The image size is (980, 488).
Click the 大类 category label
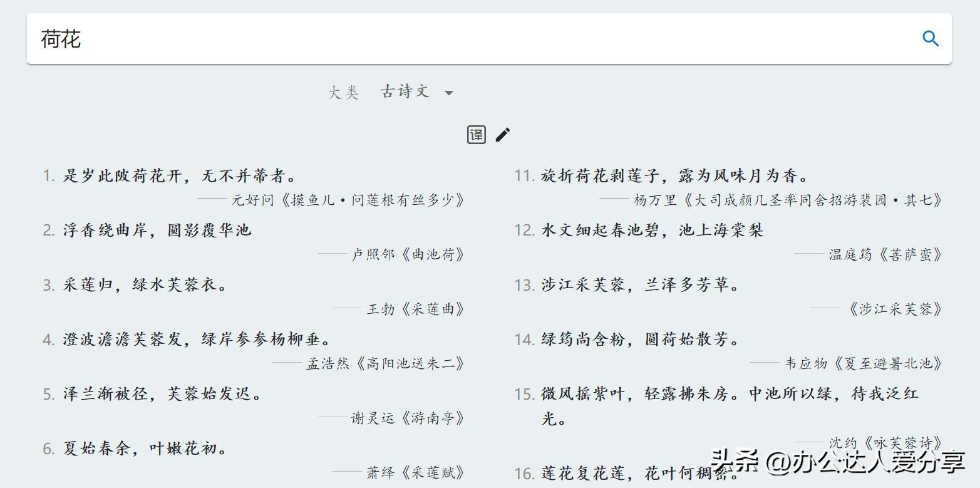343,91
